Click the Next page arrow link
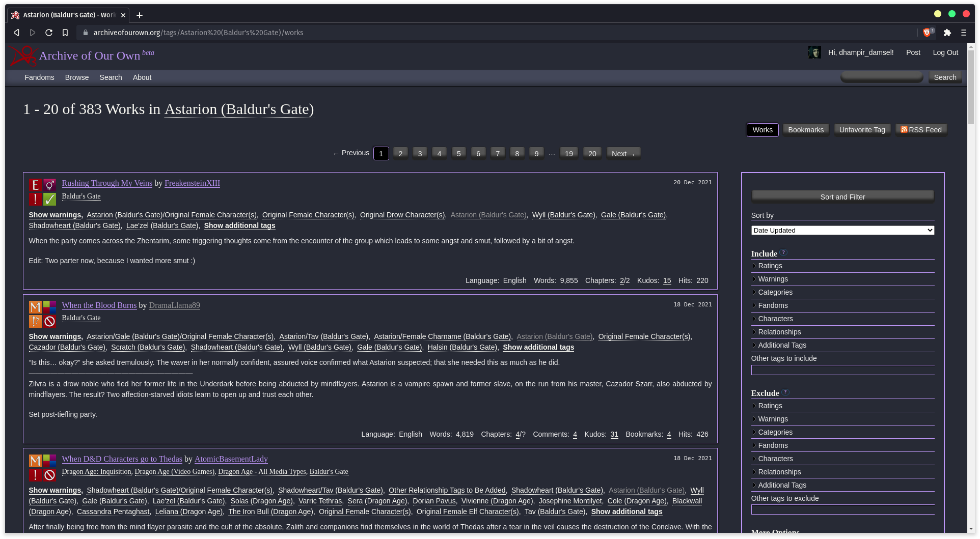980x539 pixels. click(623, 154)
